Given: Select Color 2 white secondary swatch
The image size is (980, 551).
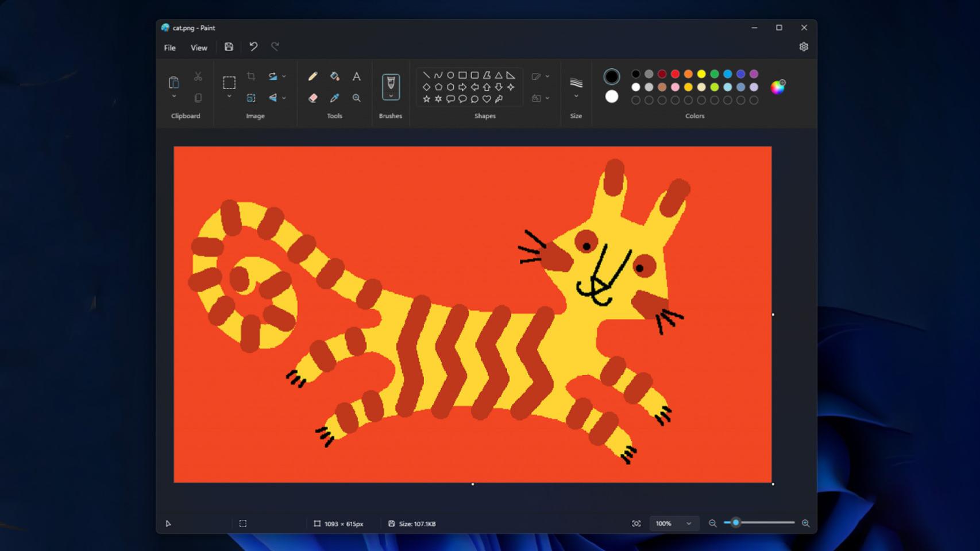Looking at the screenshot, I should tap(612, 96).
